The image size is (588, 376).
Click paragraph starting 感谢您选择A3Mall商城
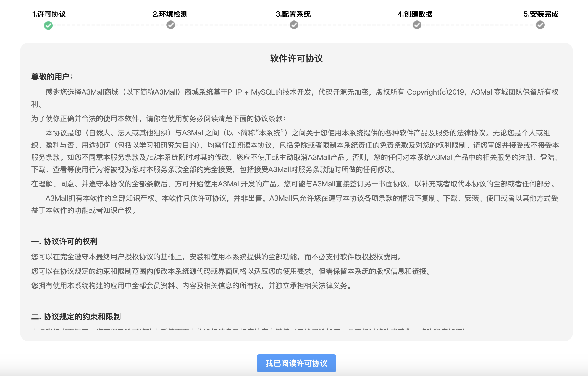[x=295, y=98]
